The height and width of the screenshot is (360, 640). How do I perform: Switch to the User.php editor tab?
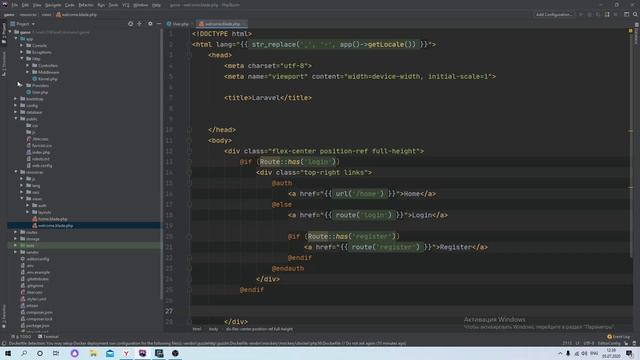tap(178, 24)
